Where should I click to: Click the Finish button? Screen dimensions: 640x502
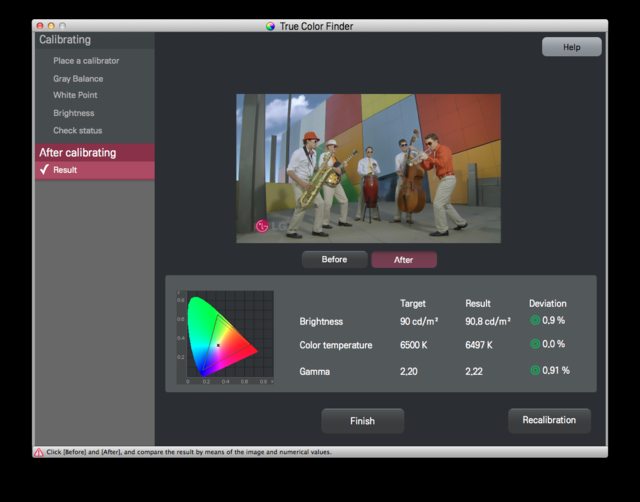362,421
